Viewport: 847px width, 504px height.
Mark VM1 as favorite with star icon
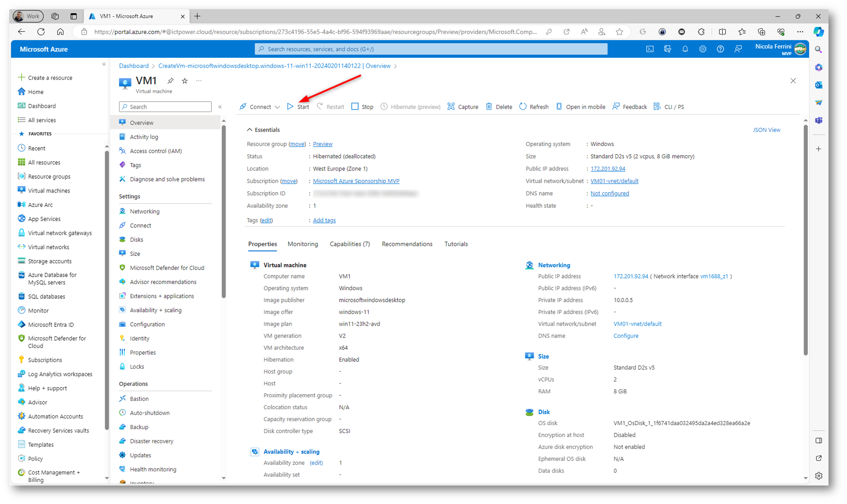click(x=185, y=81)
